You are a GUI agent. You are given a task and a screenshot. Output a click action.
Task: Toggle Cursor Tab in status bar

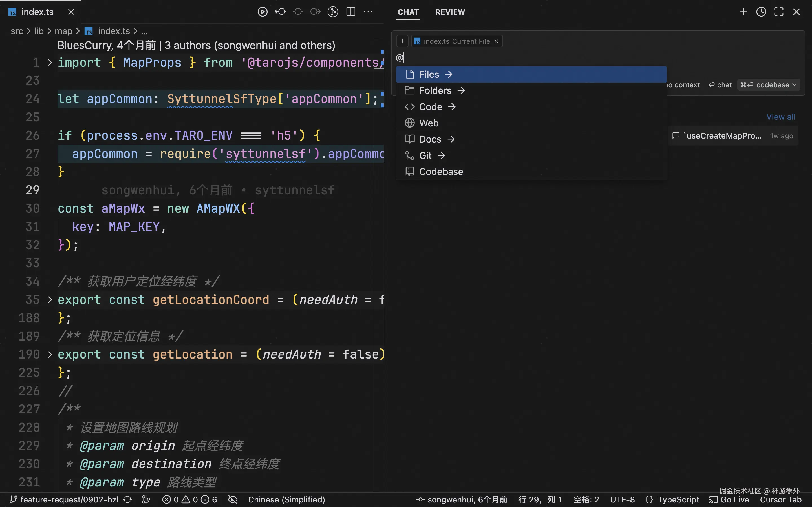(780, 500)
